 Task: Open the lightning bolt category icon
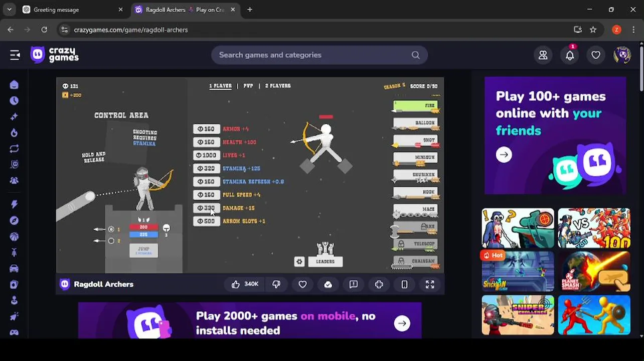tap(14, 204)
